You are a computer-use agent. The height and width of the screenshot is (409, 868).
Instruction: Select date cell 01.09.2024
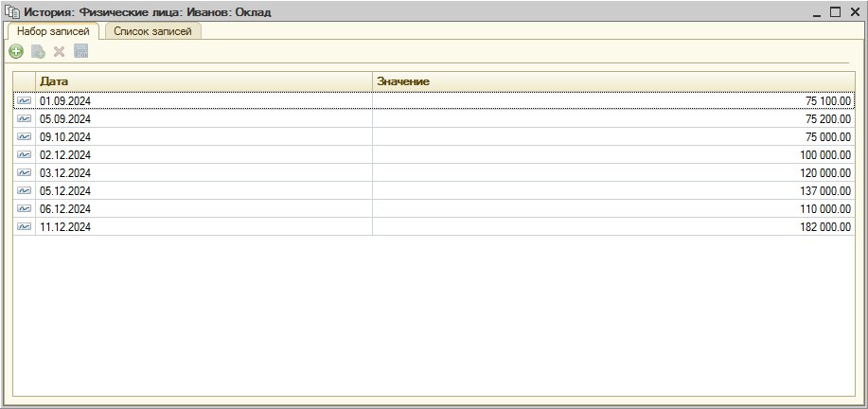coord(204,100)
